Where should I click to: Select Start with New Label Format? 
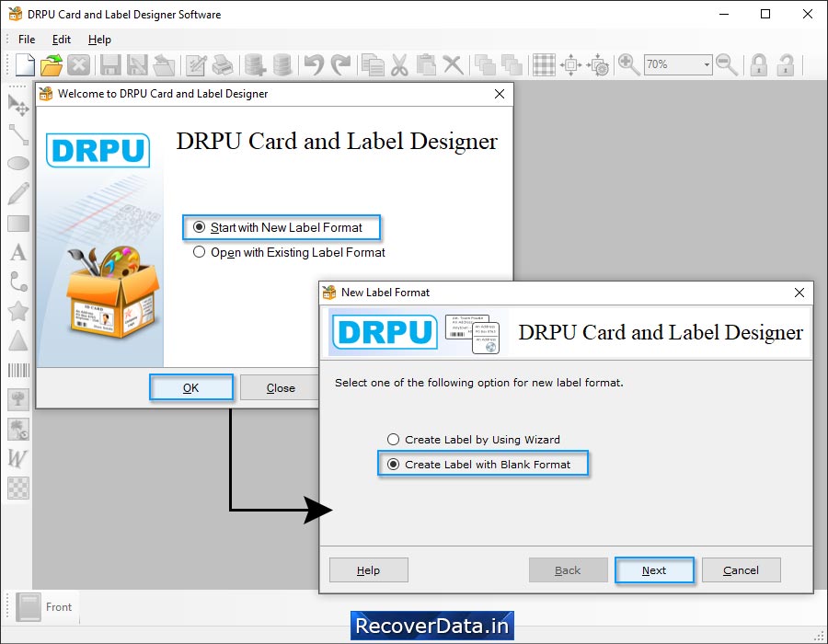(278, 227)
